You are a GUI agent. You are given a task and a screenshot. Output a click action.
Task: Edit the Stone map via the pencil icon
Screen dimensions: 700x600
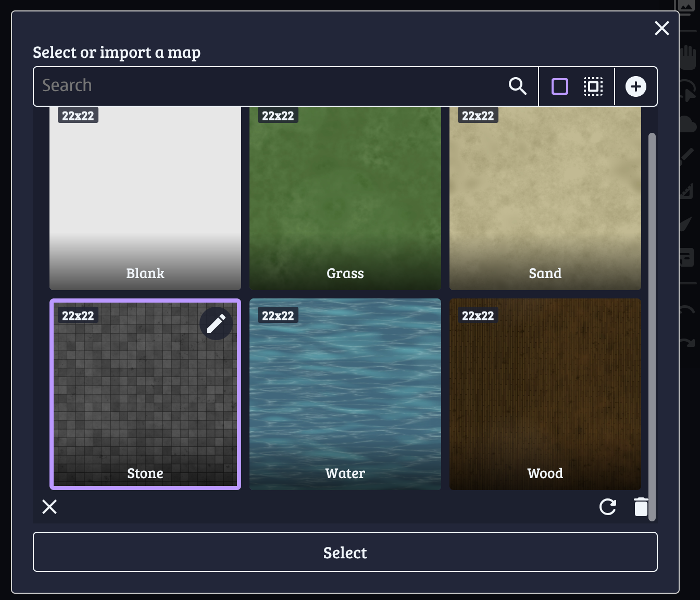coord(216,323)
